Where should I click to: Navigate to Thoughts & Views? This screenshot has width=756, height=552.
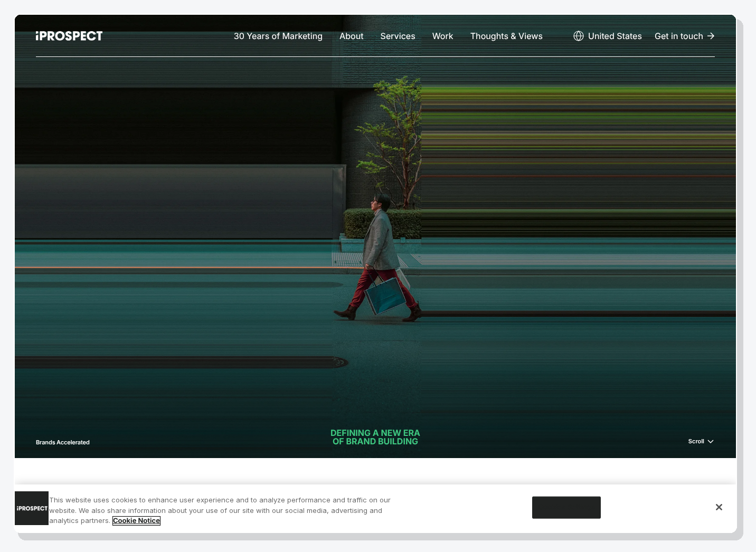506,36
